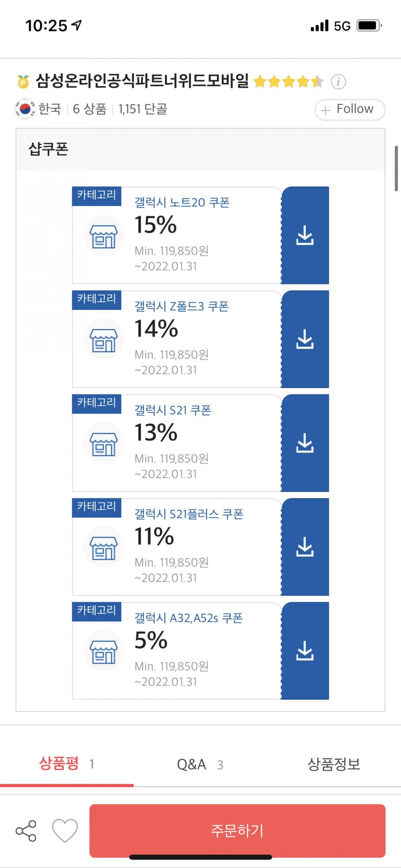Image resolution: width=401 pixels, height=868 pixels.
Task: Open the 상품정보 tab
Action: 334,764
